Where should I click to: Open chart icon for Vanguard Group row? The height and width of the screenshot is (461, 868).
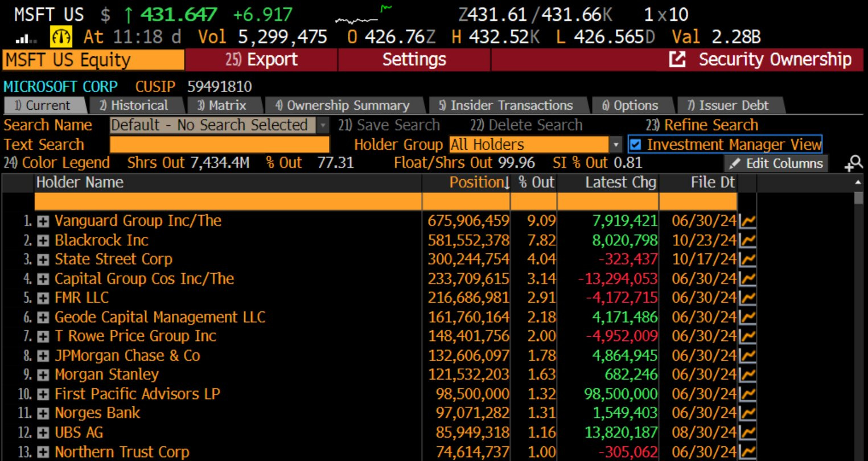click(748, 221)
